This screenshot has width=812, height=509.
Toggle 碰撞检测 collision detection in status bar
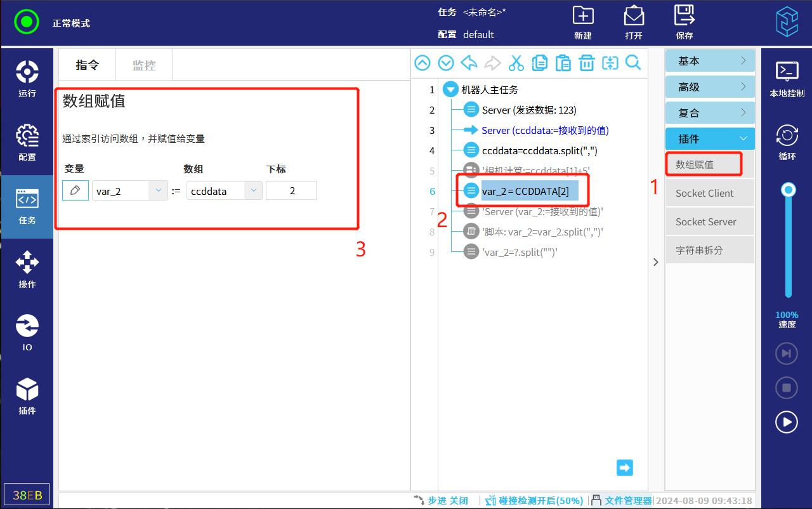[534, 501]
